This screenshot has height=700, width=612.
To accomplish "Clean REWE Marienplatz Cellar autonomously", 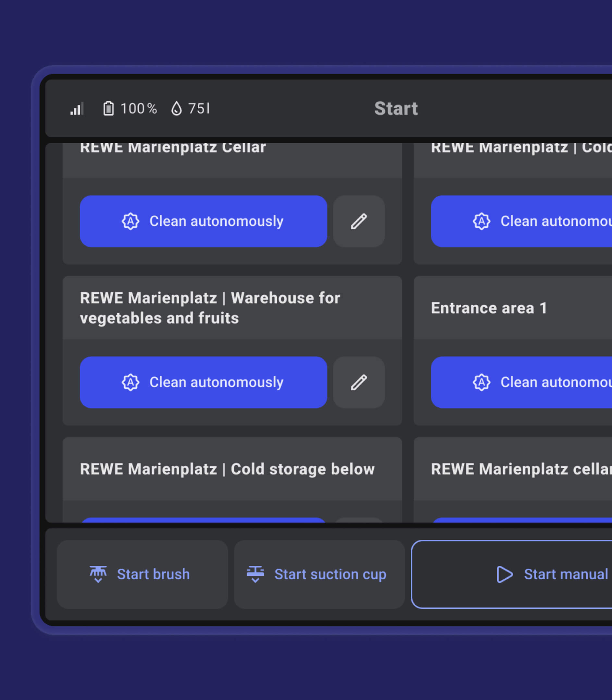I will 203,221.
